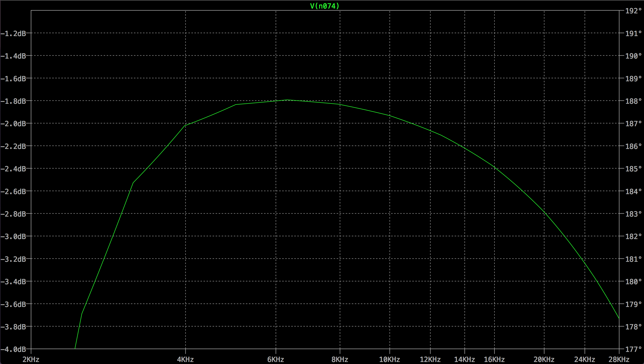Click the -2.8dB left axis label

coord(13,214)
